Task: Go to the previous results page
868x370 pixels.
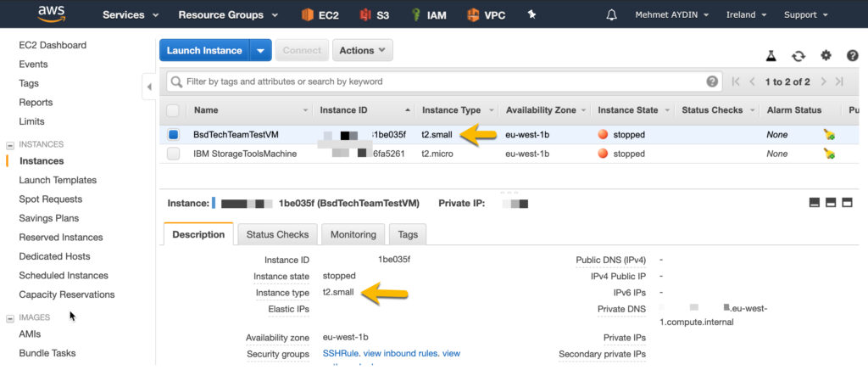Action: 752,82
